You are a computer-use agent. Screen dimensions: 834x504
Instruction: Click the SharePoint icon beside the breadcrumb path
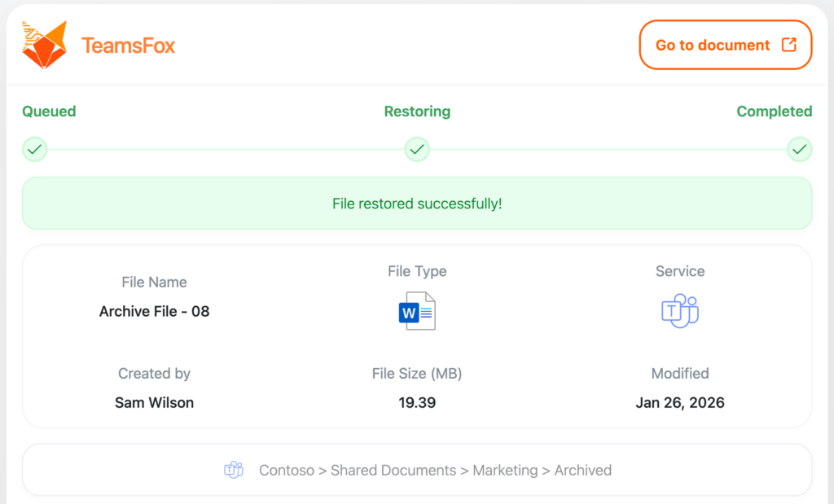pyautogui.click(x=234, y=470)
